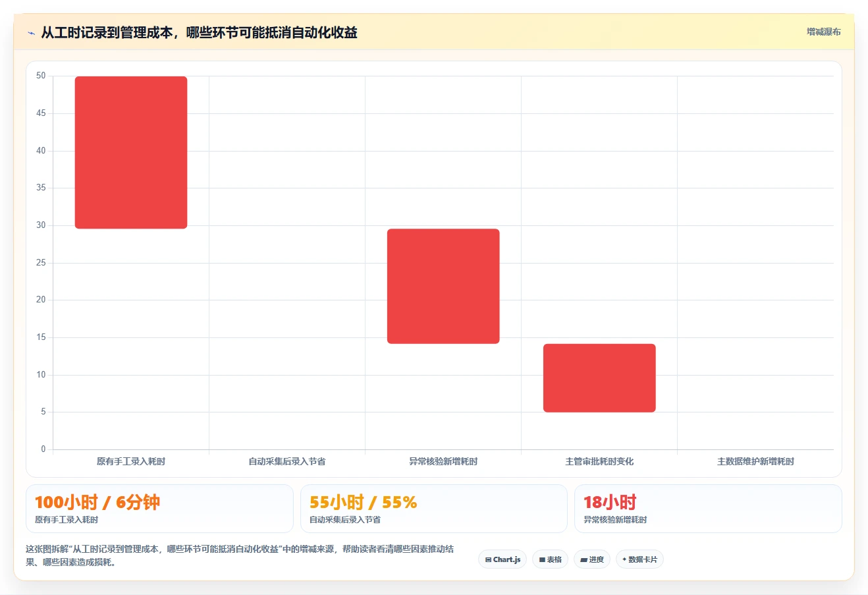This screenshot has width=868, height=595.
Task: Click the y-axis value 35
Action: click(41, 188)
